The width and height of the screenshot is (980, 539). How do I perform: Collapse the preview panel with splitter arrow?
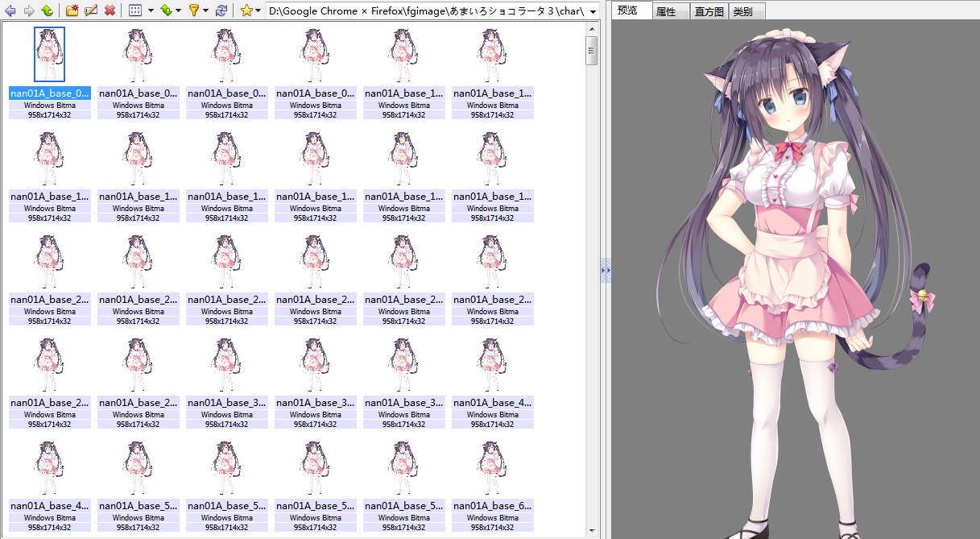tap(606, 270)
